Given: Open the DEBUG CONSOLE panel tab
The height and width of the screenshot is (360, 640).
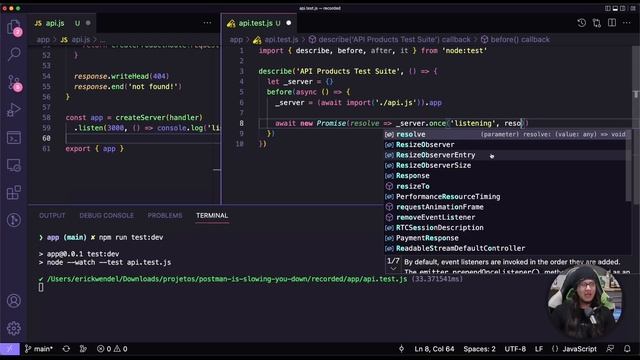Looking at the screenshot, I should tap(106, 216).
